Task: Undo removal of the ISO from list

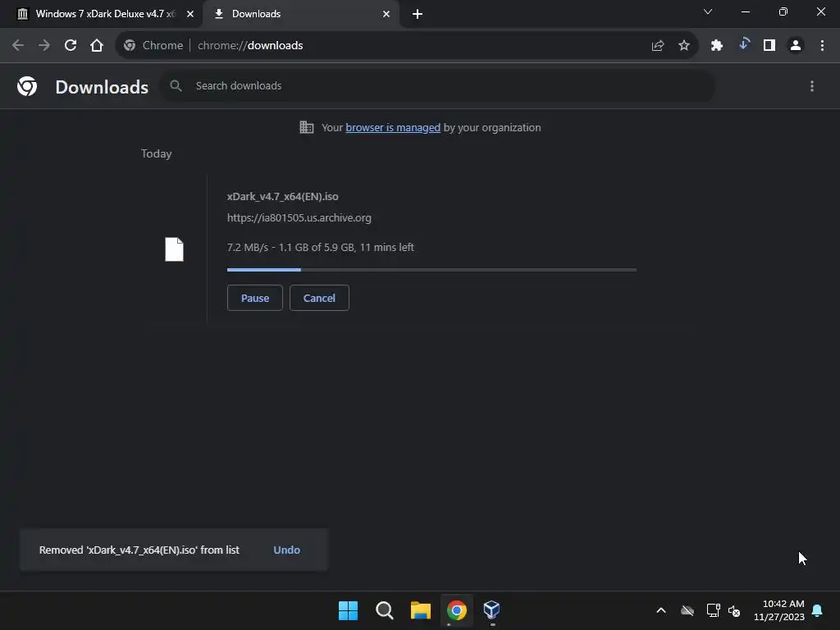Action: tap(286, 550)
